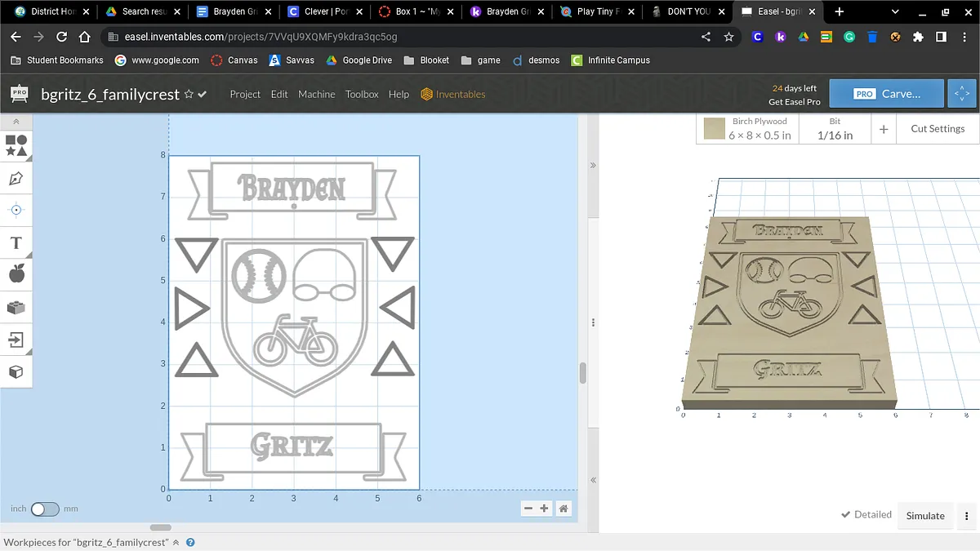Click the home reset view icon
Viewport: 980px width, 551px height.
pos(563,509)
